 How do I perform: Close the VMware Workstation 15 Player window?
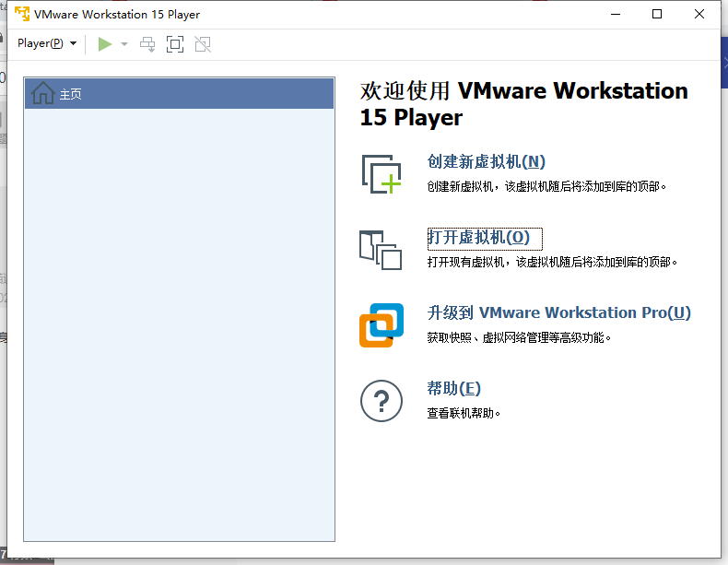point(699,14)
